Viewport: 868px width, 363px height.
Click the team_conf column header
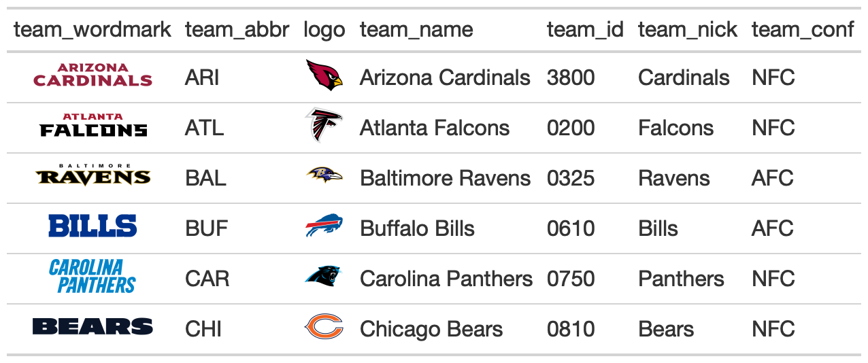[x=803, y=29]
